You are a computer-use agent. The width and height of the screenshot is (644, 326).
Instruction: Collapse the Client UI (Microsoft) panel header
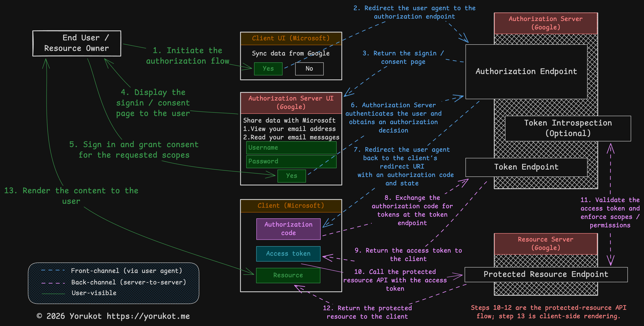click(x=291, y=38)
